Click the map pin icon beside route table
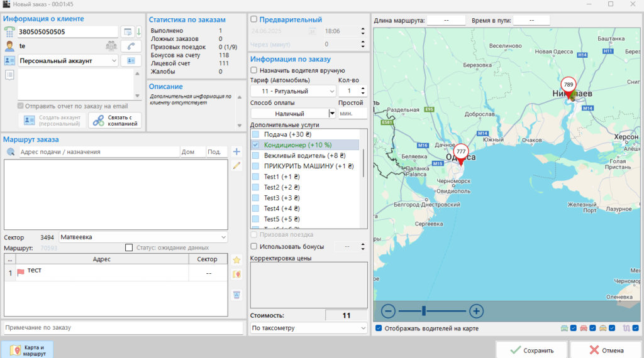Image resolution: width=644 pixels, height=358 pixels. coord(237,275)
